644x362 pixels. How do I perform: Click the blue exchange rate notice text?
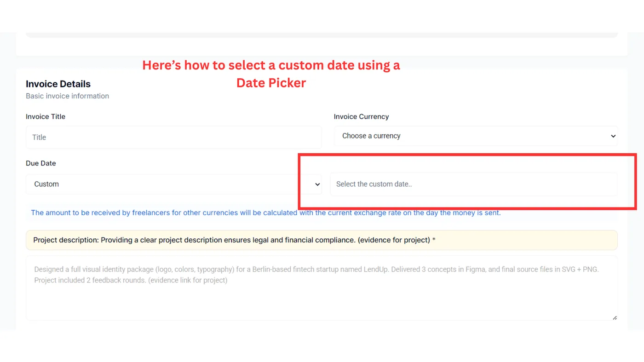click(266, 213)
